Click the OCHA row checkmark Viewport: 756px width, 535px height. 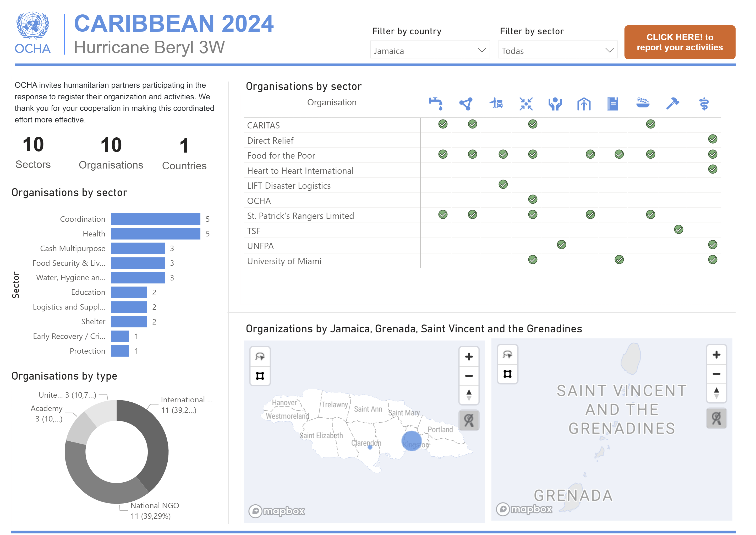pyautogui.click(x=533, y=199)
